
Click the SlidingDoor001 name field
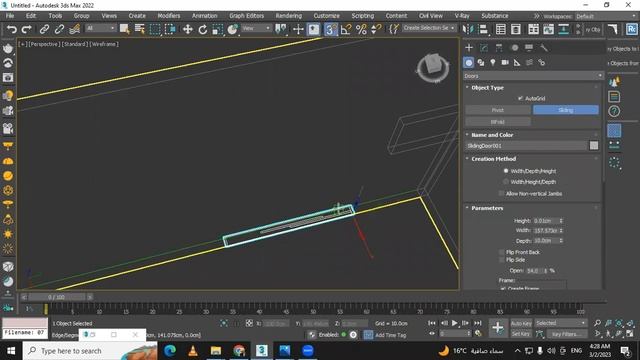(526, 146)
